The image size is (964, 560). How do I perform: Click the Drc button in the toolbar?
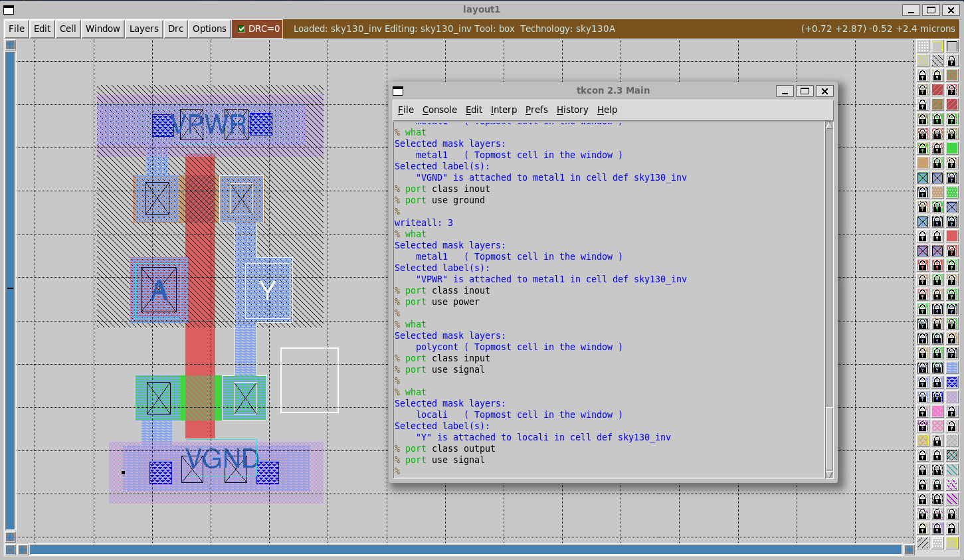175,29
